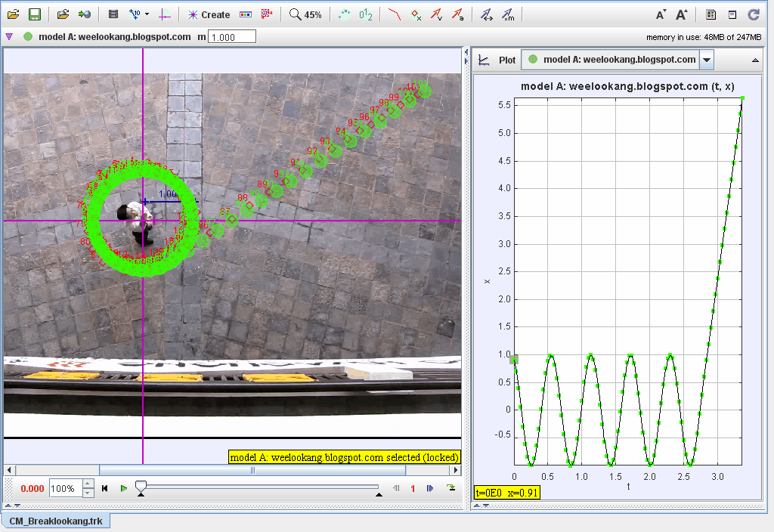Viewport: 774px width, 532px height.
Task: Click the return to start frame button
Action: pyautogui.click(x=105, y=489)
